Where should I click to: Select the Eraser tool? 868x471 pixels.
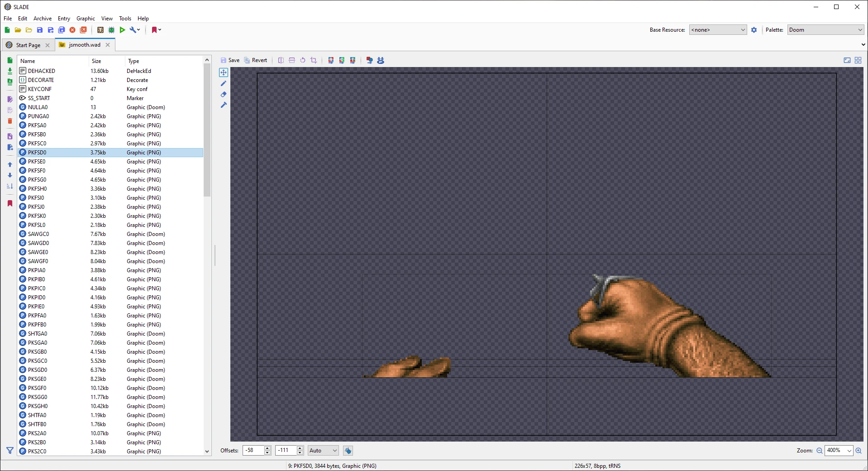coord(224,94)
